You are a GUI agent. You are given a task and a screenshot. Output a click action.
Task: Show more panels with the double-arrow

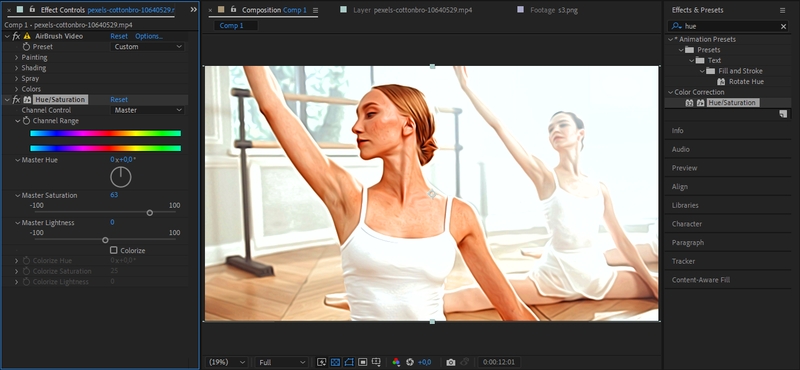pyautogui.click(x=193, y=10)
